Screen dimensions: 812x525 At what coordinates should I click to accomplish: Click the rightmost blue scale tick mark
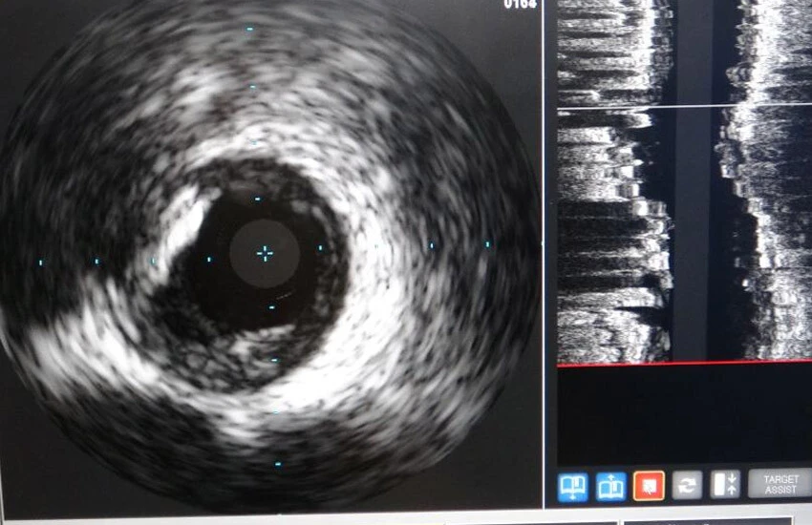(x=487, y=244)
